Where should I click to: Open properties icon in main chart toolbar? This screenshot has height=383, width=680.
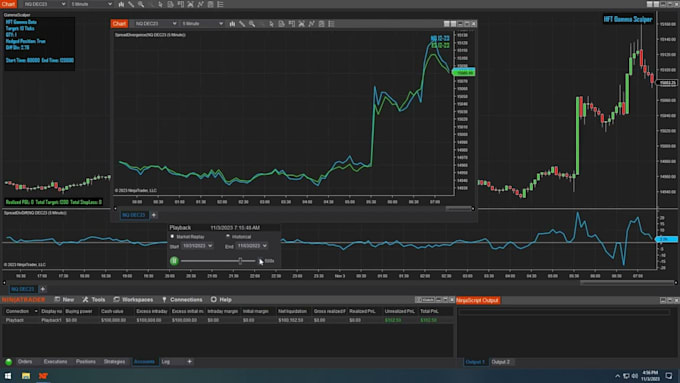210,4
